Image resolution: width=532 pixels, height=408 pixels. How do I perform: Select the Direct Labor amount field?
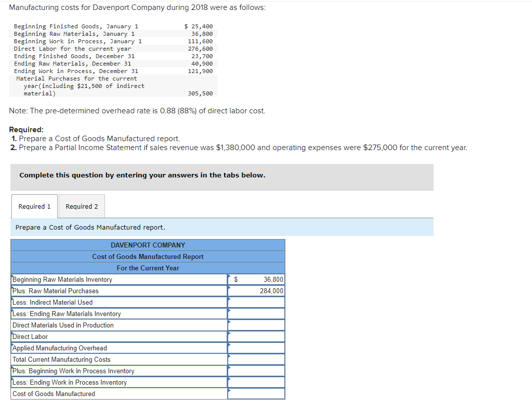256,336
